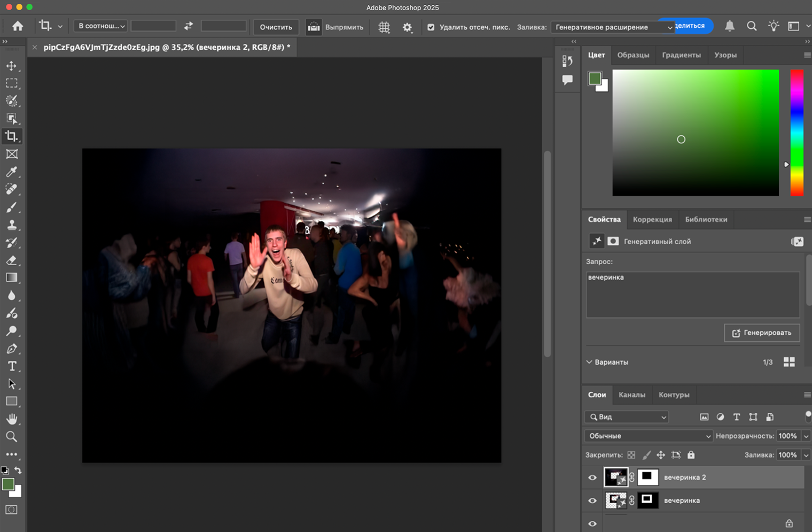Select the Rectangular Marquee tool

pyautogui.click(x=11, y=83)
